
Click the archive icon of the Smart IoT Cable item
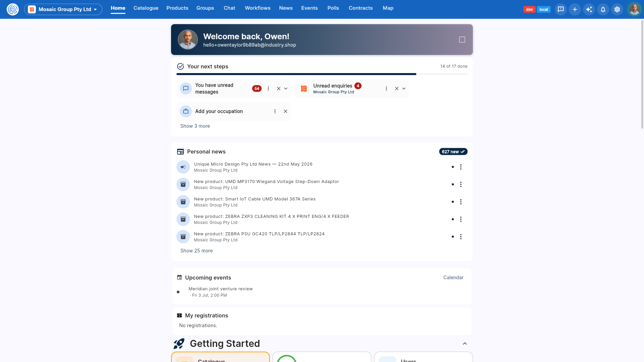pyautogui.click(x=183, y=202)
